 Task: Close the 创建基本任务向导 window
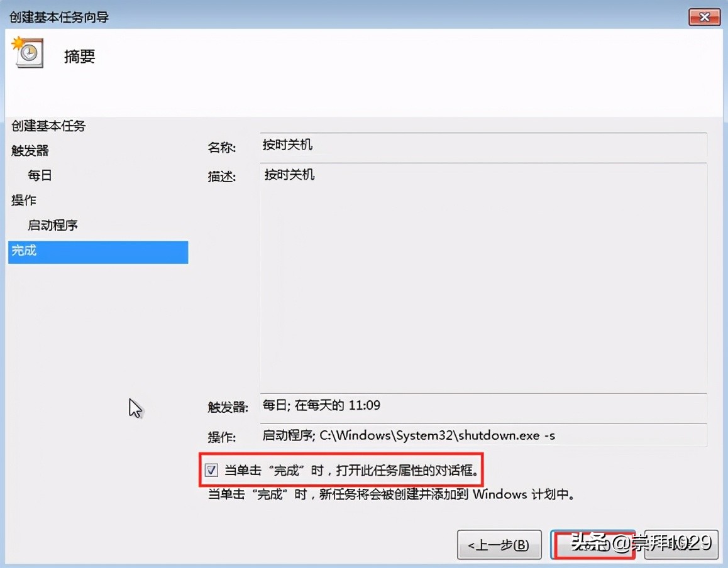[704, 17]
